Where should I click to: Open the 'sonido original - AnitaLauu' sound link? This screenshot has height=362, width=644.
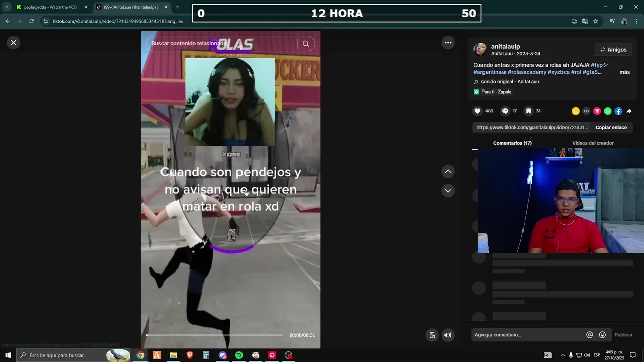(x=510, y=82)
